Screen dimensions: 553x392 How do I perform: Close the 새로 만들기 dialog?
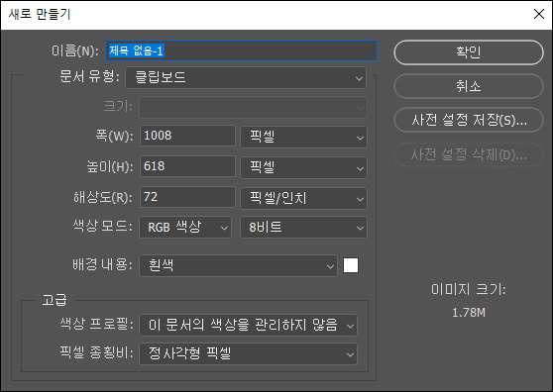539,14
